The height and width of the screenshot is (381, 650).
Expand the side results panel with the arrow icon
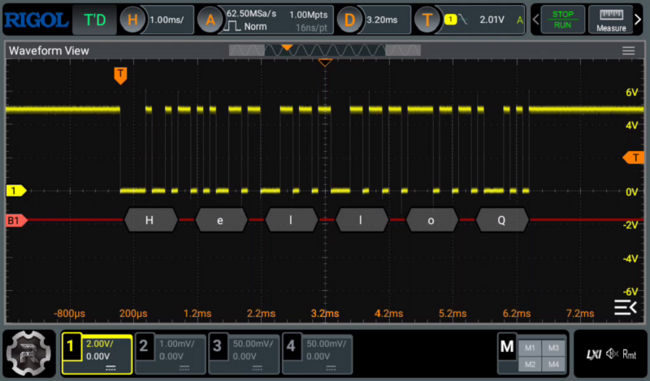pyautogui.click(x=626, y=307)
